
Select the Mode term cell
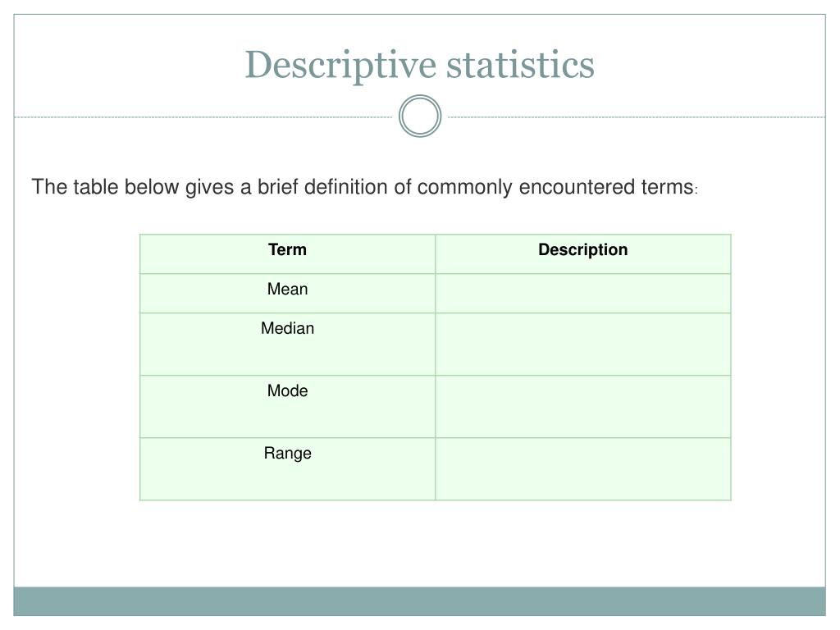[x=288, y=407]
